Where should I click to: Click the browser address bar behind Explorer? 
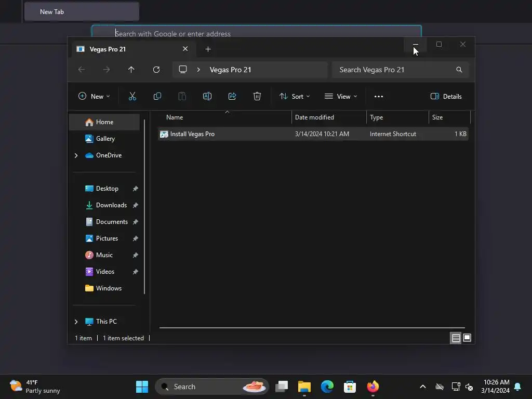pos(257,31)
